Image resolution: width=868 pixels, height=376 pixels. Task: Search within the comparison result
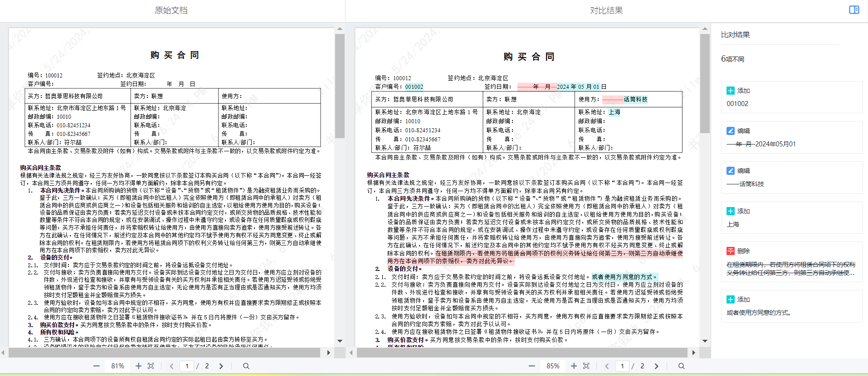tap(681, 366)
